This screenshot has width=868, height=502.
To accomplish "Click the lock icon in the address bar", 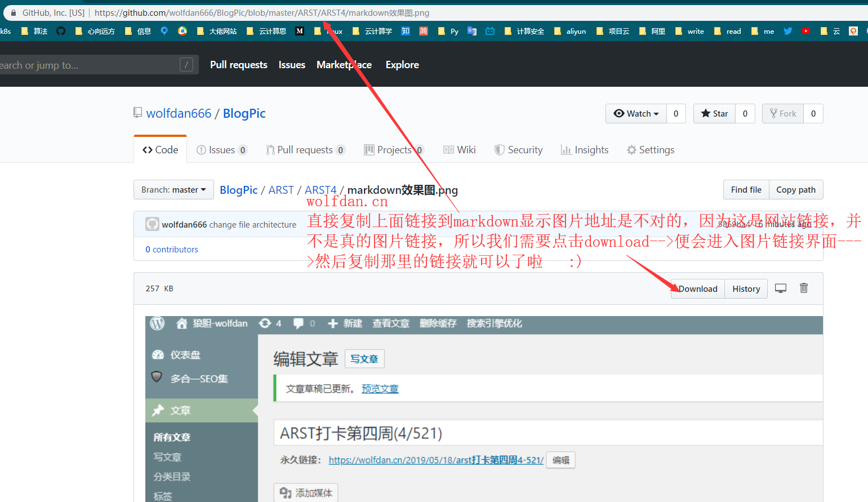I will (13, 12).
